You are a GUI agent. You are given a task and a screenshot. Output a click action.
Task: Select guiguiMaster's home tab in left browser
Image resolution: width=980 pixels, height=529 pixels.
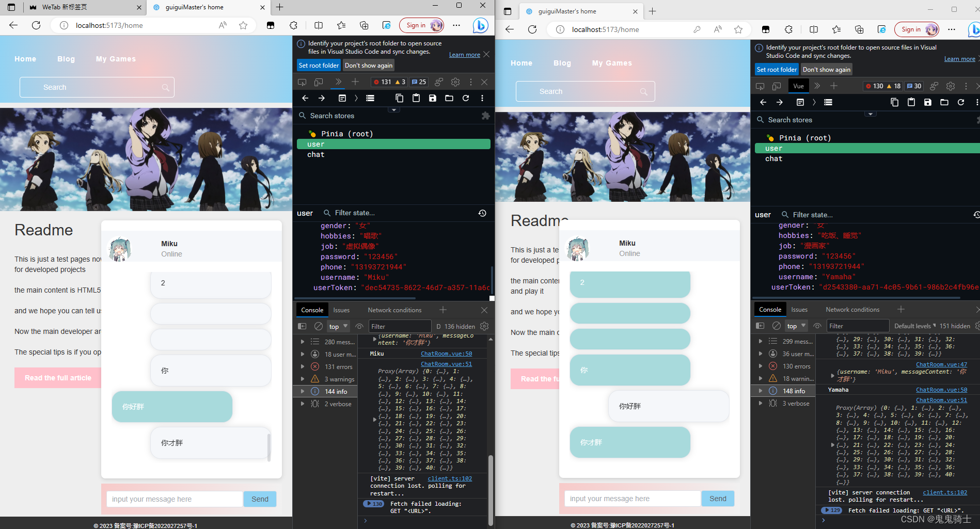208,7
